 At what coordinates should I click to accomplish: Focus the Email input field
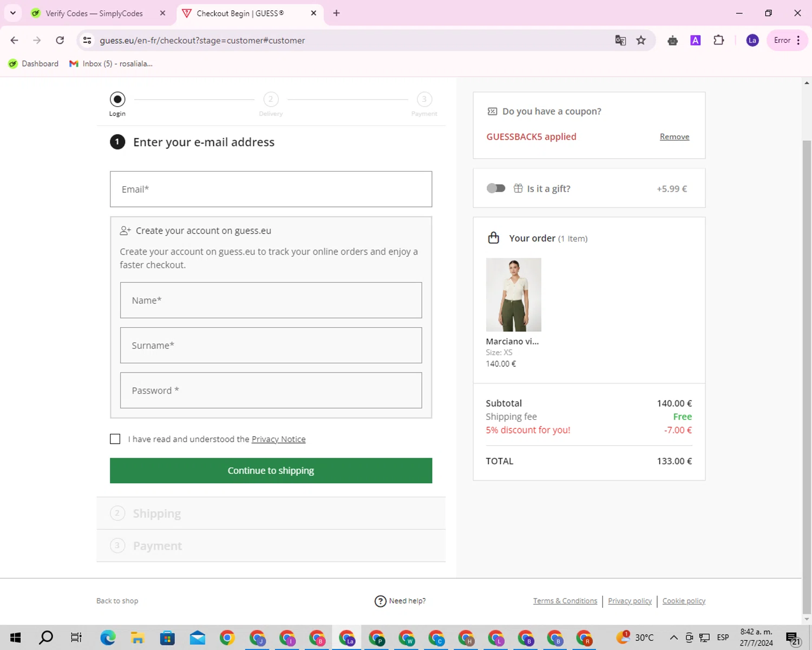click(271, 189)
